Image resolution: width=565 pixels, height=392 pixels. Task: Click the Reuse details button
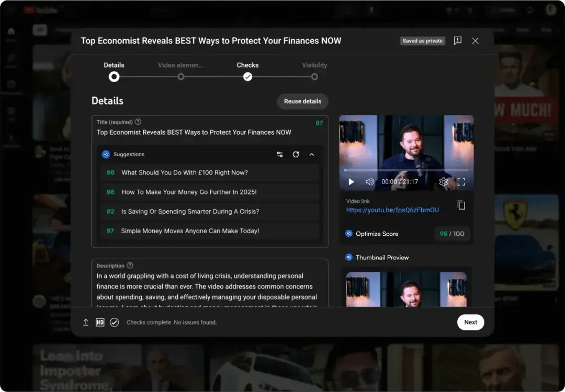tap(302, 101)
